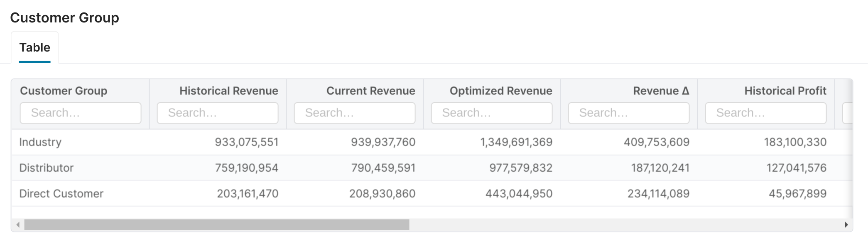This screenshot has height=234, width=868.
Task: Click the Optimized Revenue column header
Action: click(x=501, y=91)
